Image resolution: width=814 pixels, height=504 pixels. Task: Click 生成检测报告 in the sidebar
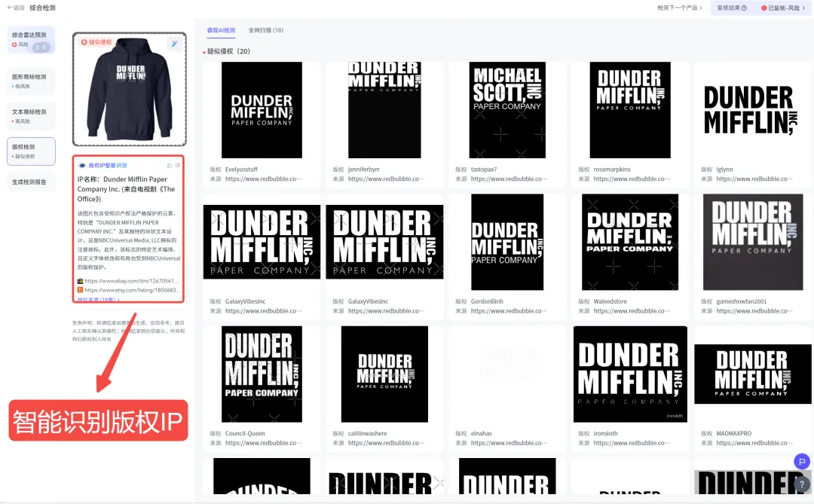pyautogui.click(x=29, y=182)
